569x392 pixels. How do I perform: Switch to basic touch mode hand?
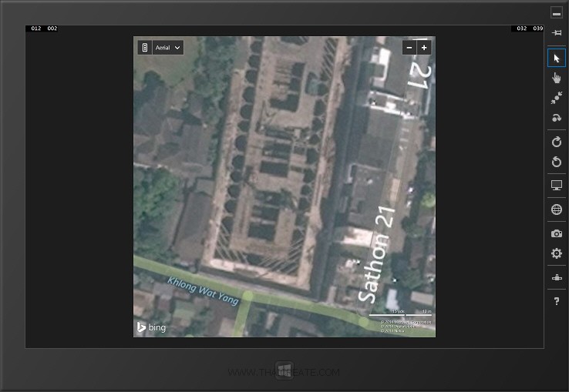click(557, 78)
